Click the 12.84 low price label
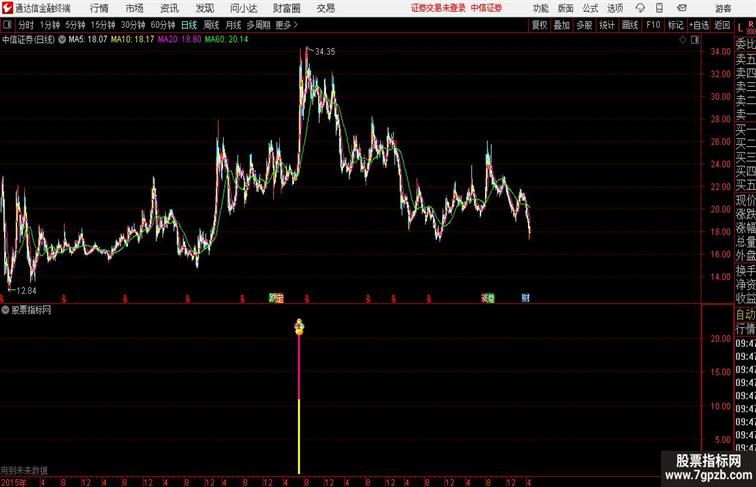Image resolution: width=756 pixels, height=487 pixels. 26,291
